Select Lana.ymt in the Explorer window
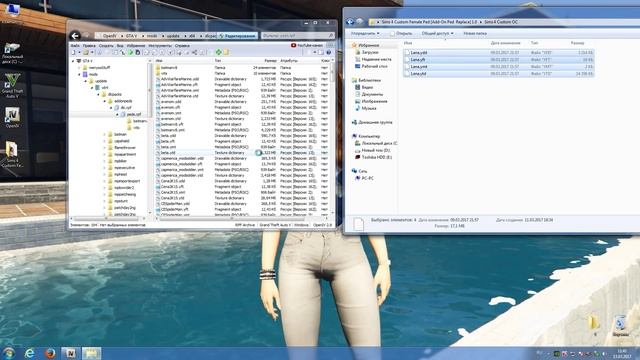Image resolution: width=640 pixels, height=360 pixels. 498,67
